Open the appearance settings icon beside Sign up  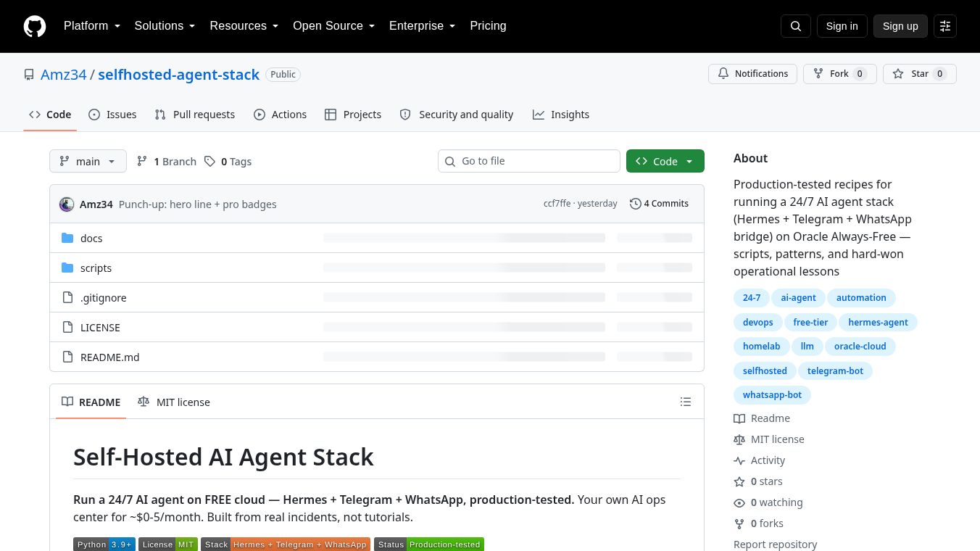tap(945, 26)
